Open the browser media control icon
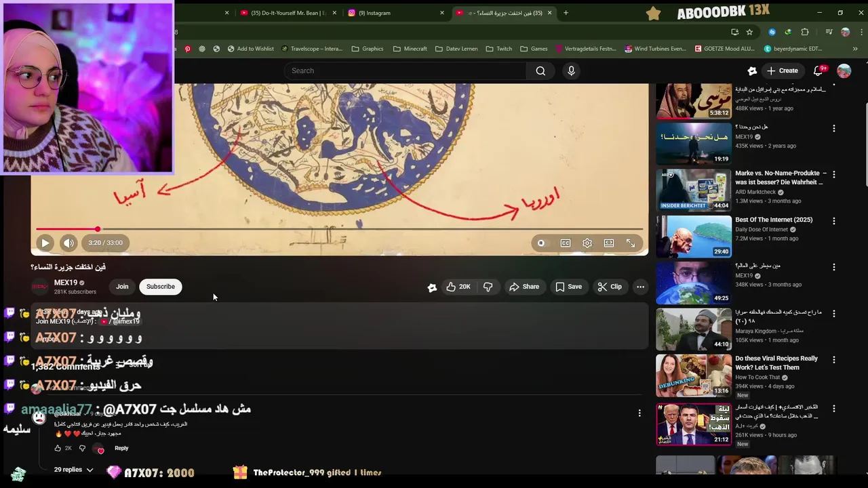The width and height of the screenshot is (868, 488). click(x=829, y=32)
